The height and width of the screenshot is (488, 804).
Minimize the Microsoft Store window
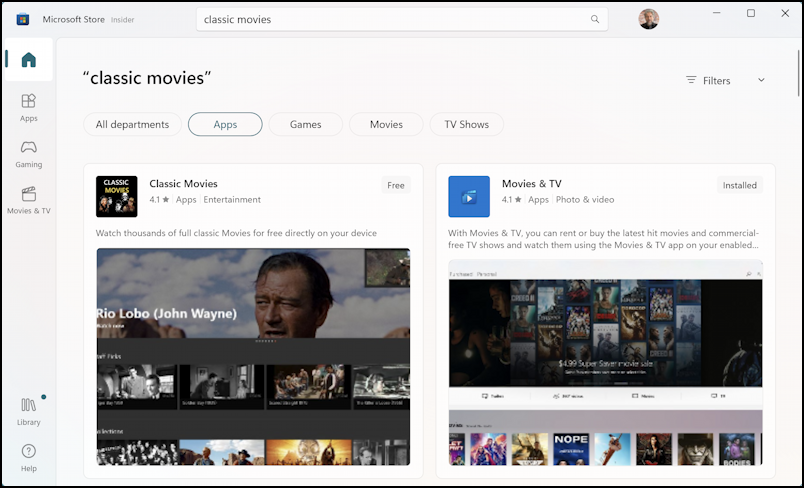717,13
